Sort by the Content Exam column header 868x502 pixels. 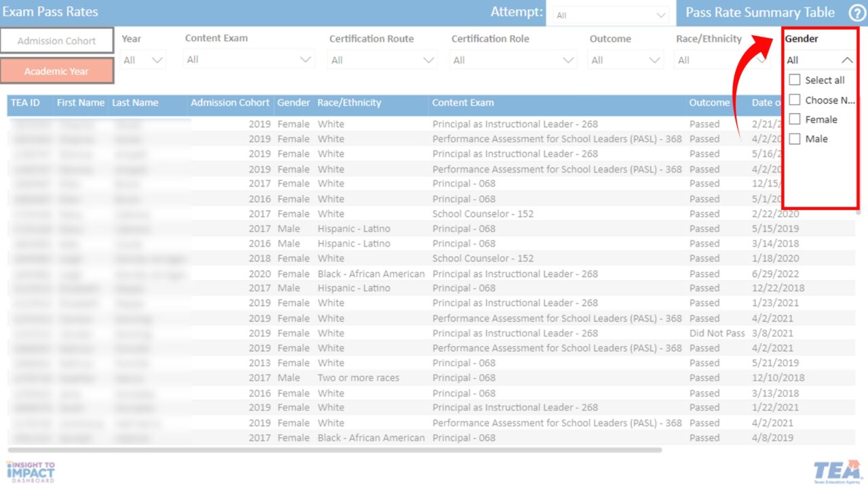pos(463,103)
